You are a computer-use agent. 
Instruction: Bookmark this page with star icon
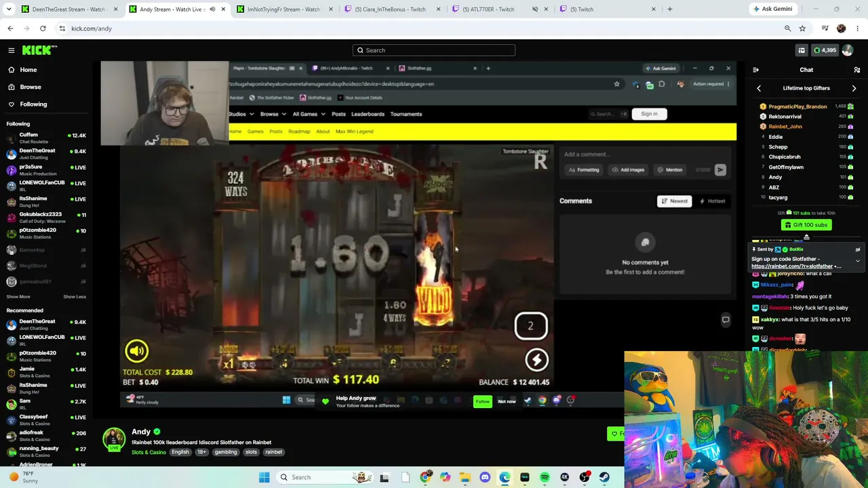(802, 28)
